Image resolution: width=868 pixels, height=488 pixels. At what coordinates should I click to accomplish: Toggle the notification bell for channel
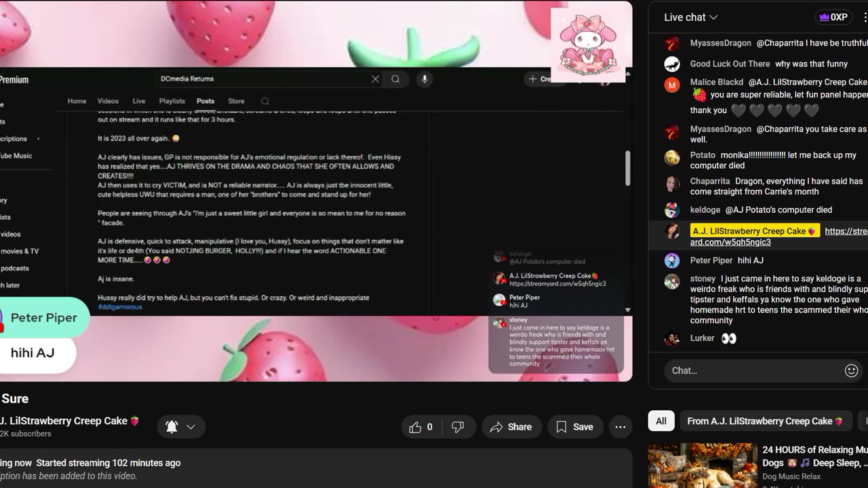coord(172,427)
